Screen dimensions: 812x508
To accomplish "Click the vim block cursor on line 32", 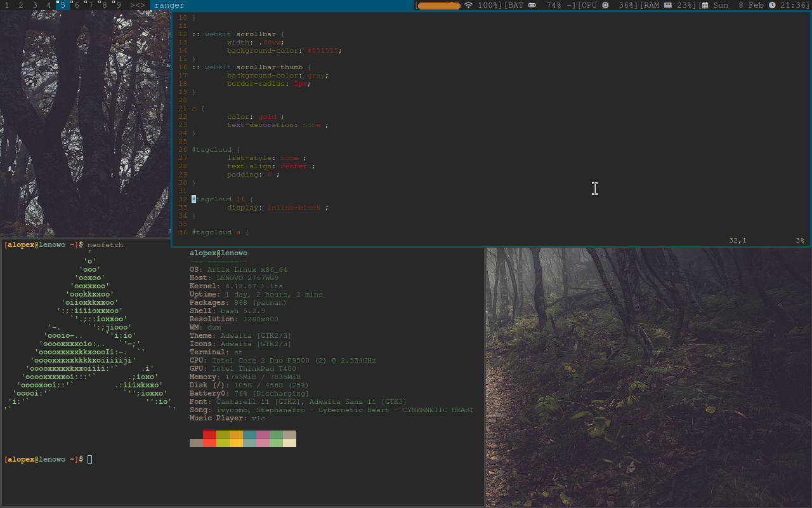I will point(194,199).
